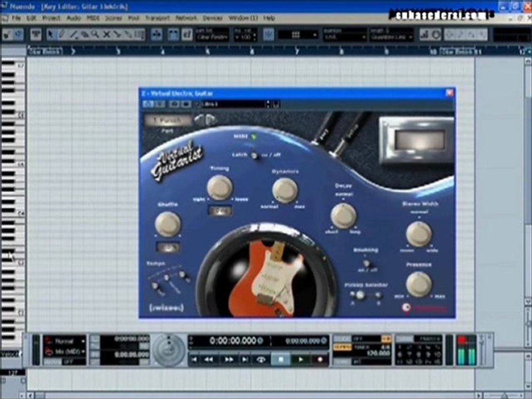Select the Mute X tool
The image size is (532, 399).
click(x=106, y=34)
